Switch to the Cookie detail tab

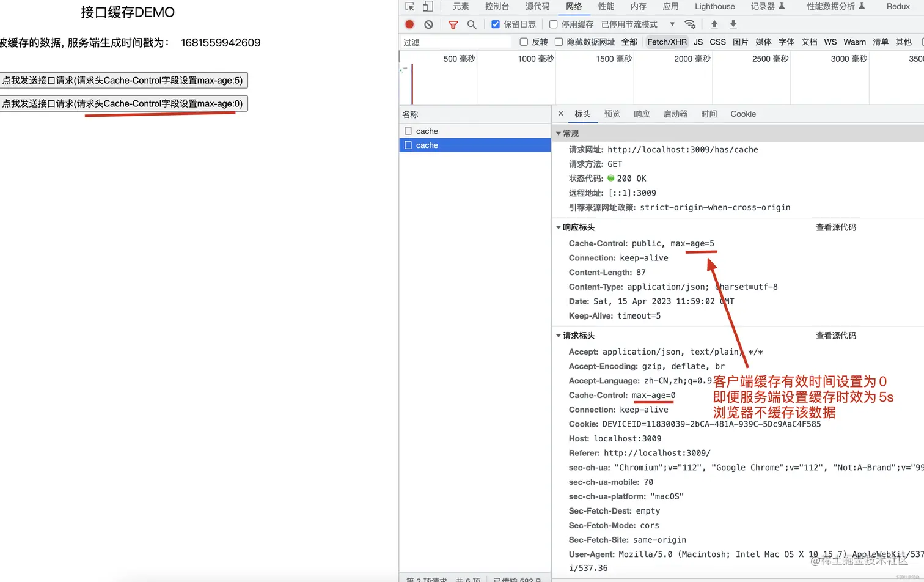click(743, 114)
